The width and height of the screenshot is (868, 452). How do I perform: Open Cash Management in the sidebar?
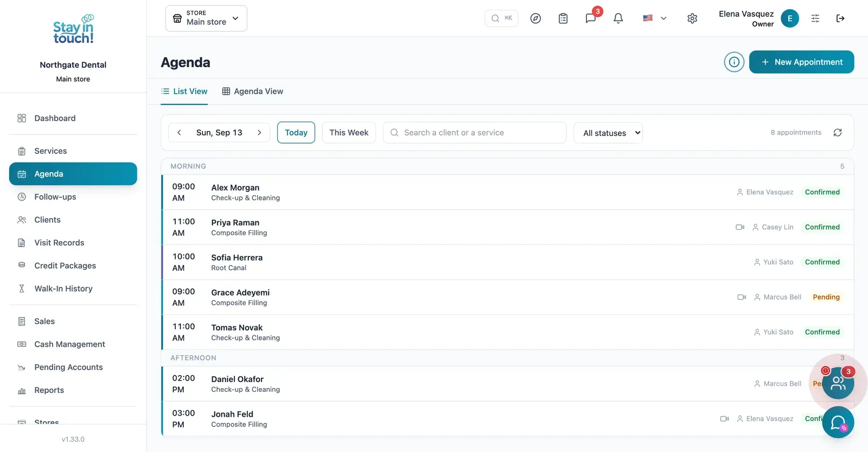[73, 344]
